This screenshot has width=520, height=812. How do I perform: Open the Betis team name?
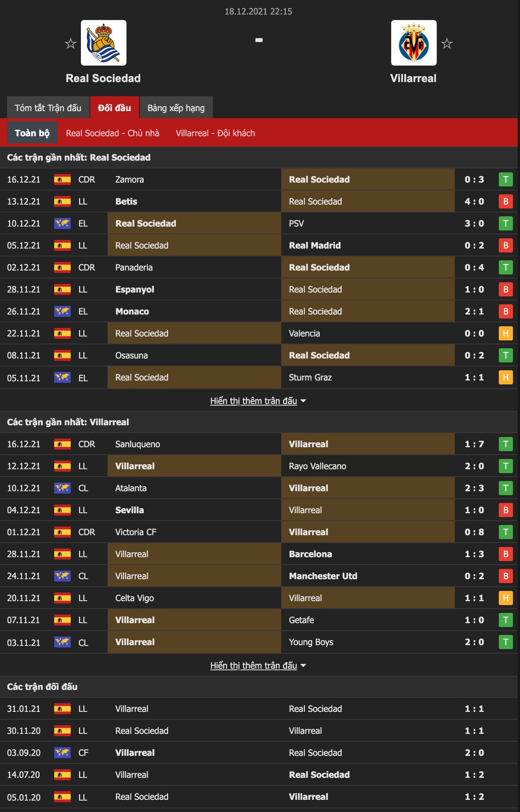coord(126,201)
